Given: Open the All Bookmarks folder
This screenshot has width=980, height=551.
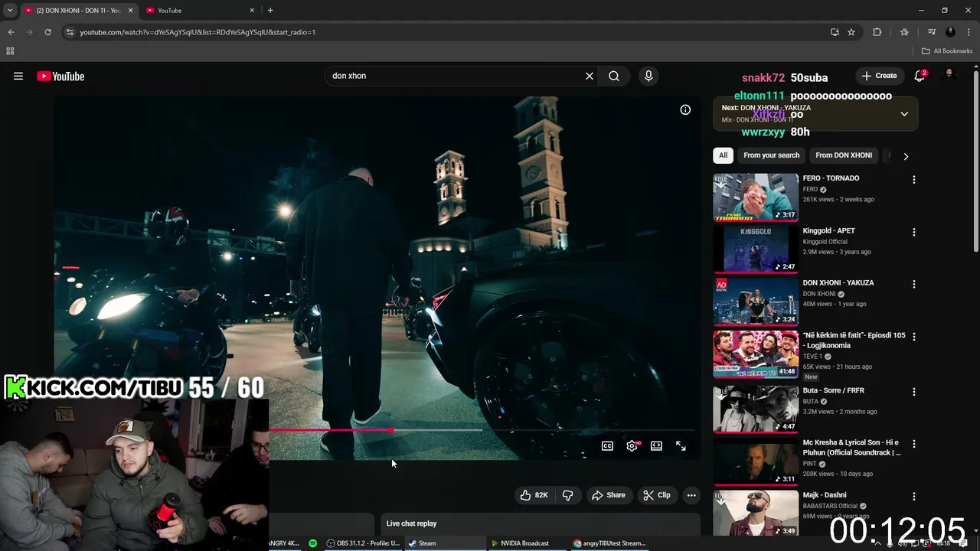Looking at the screenshot, I should 947,51.
